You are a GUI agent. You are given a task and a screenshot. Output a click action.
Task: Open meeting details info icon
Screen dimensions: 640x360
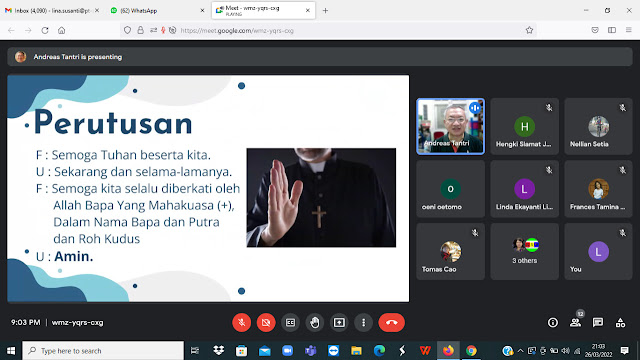(553, 322)
